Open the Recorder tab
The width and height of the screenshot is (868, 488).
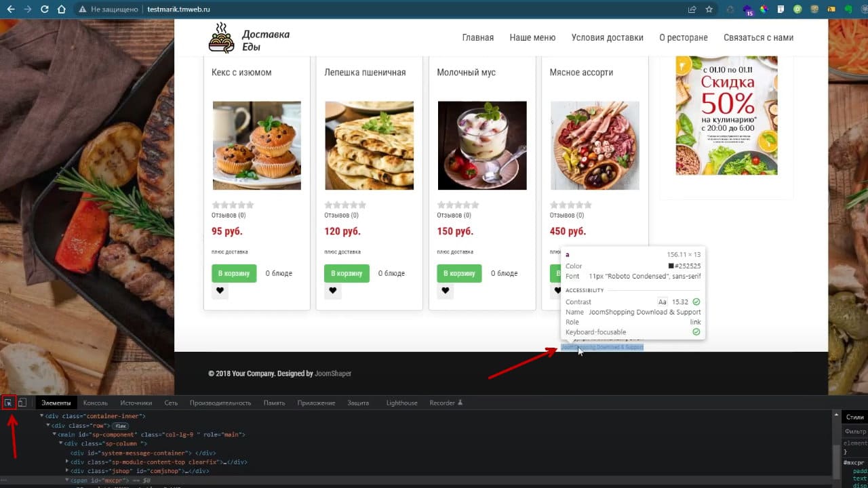click(x=446, y=403)
